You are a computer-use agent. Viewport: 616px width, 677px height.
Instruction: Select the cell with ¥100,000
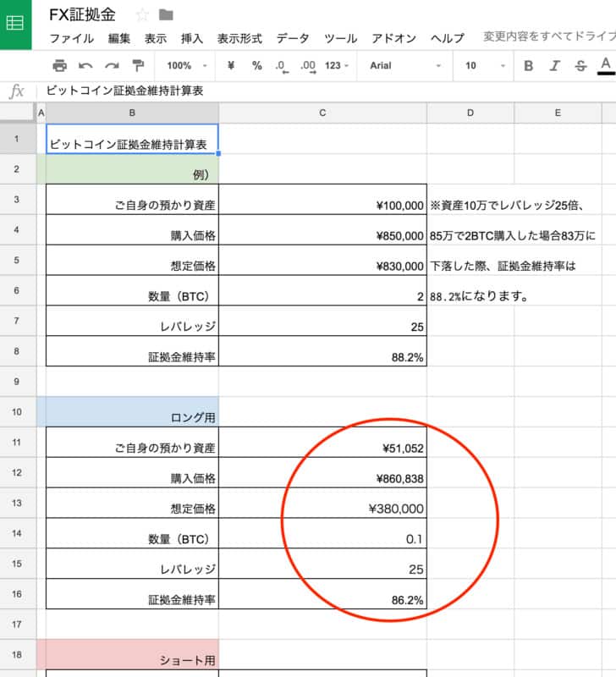(x=322, y=200)
